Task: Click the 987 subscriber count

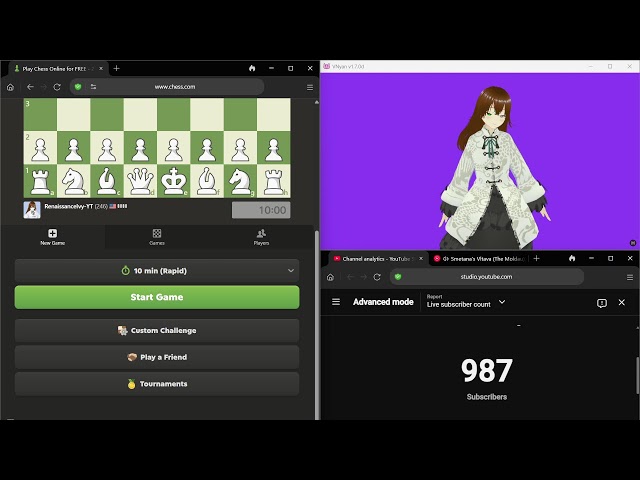Action: (x=487, y=371)
